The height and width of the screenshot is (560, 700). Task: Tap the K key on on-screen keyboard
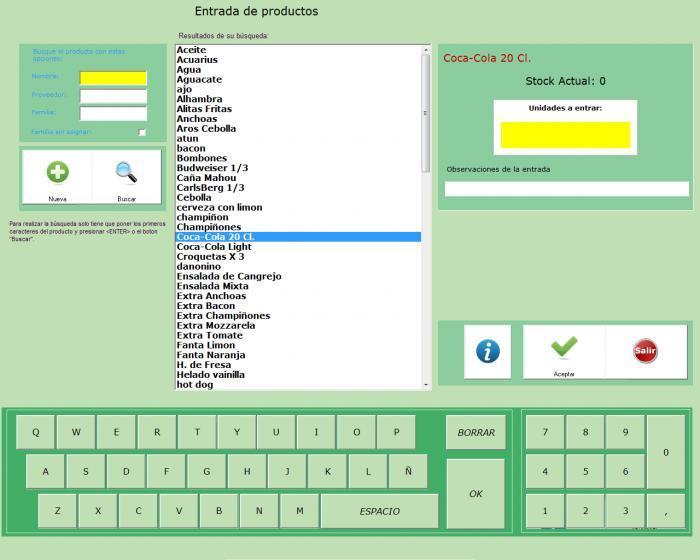tap(327, 472)
